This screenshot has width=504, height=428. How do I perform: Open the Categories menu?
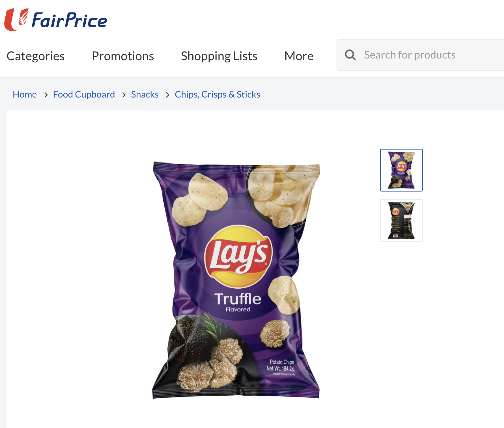[36, 56]
